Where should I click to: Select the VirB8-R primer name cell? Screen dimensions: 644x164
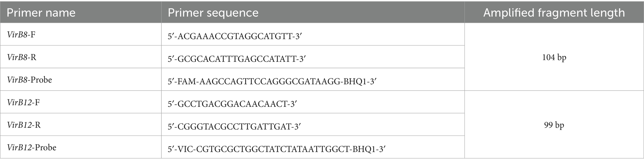pyautogui.click(x=21, y=57)
